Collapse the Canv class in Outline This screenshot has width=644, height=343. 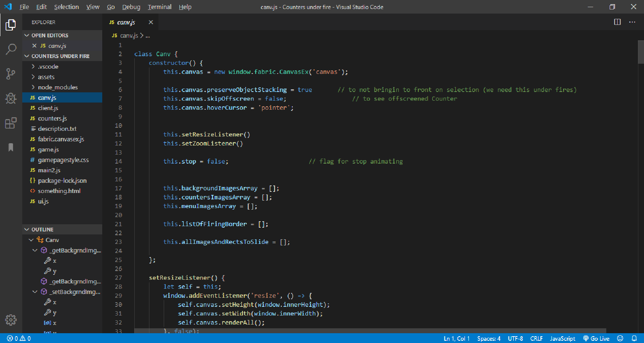pos(31,240)
